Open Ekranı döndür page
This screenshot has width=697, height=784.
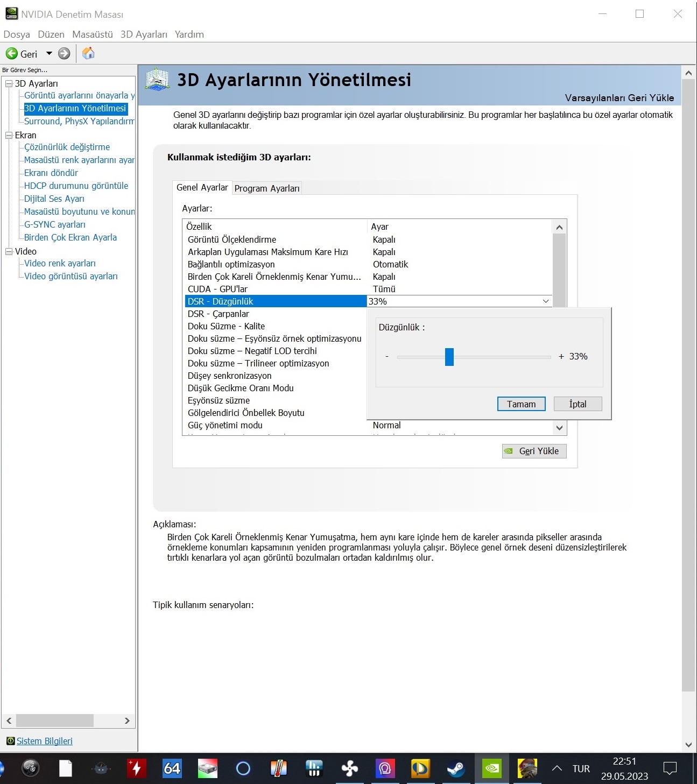(x=51, y=173)
